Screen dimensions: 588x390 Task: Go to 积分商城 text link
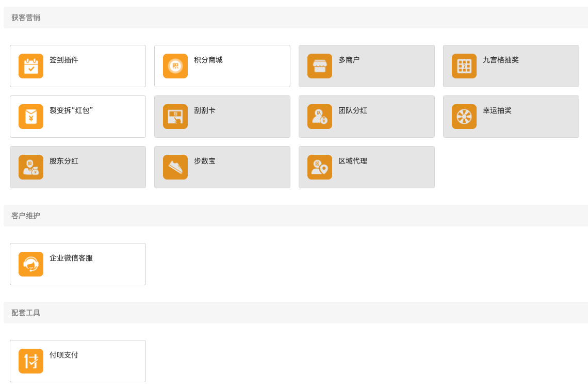[x=208, y=60]
